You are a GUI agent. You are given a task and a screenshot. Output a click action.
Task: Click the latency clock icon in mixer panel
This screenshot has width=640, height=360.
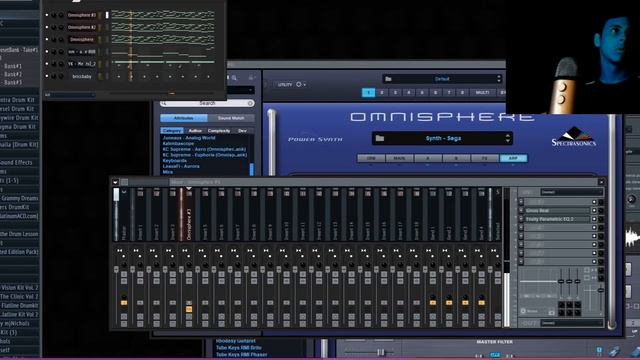point(523,311)
